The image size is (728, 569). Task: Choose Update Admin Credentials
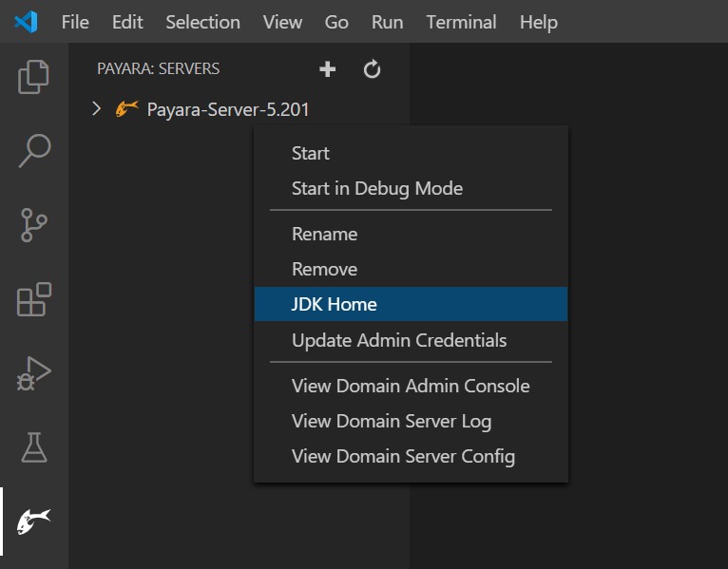pyautogui.click(x=399, y=340)
